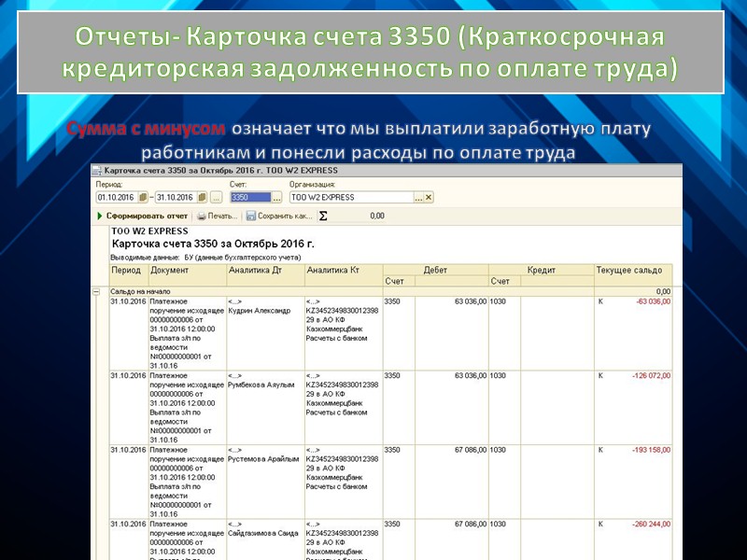The width and height of the screenshot is (747, 560).
Task: Click the balance value -63 036,00
Action: pos(653,301)
